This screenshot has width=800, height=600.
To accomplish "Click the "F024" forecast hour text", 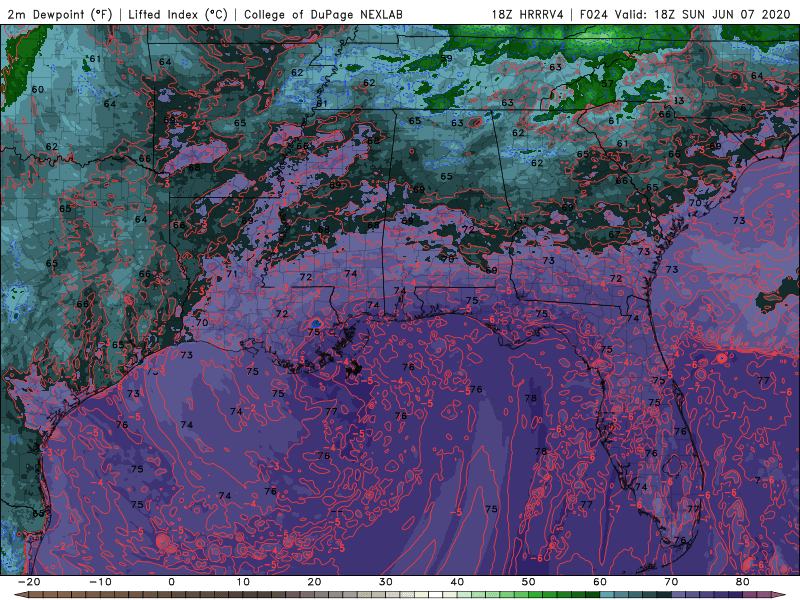I will [594, 14].
